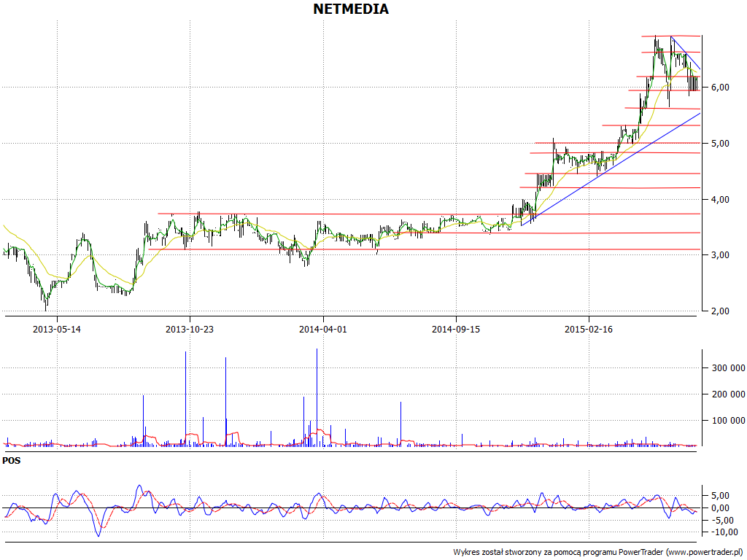Screen dimensions: 747x560
Task: Click the NETMEDIA chart title
Action: [351, 9]
